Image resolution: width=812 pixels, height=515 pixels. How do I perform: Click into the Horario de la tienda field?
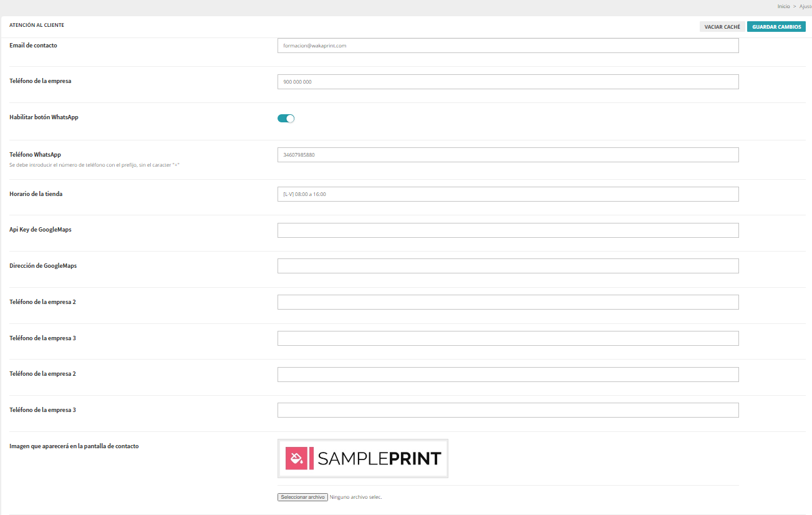[x=508, y=194]
